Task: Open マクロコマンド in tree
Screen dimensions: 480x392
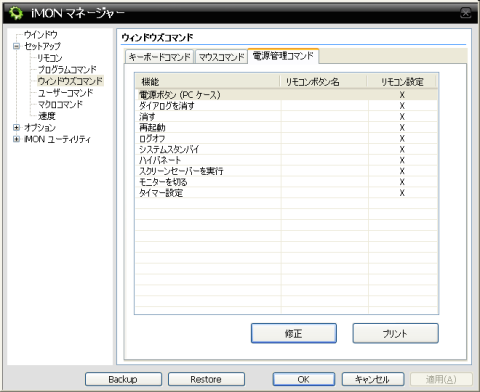Action: click(60, 104)
